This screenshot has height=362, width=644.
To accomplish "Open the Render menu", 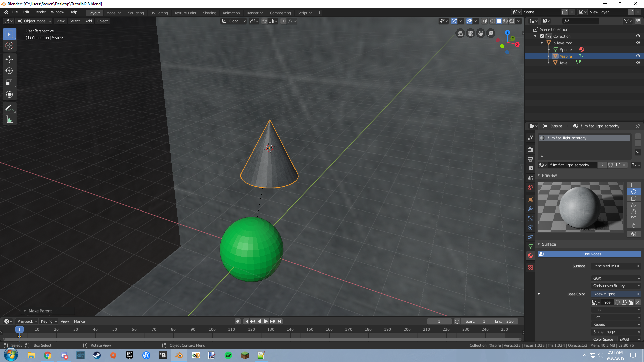I will tap(40, 12).
